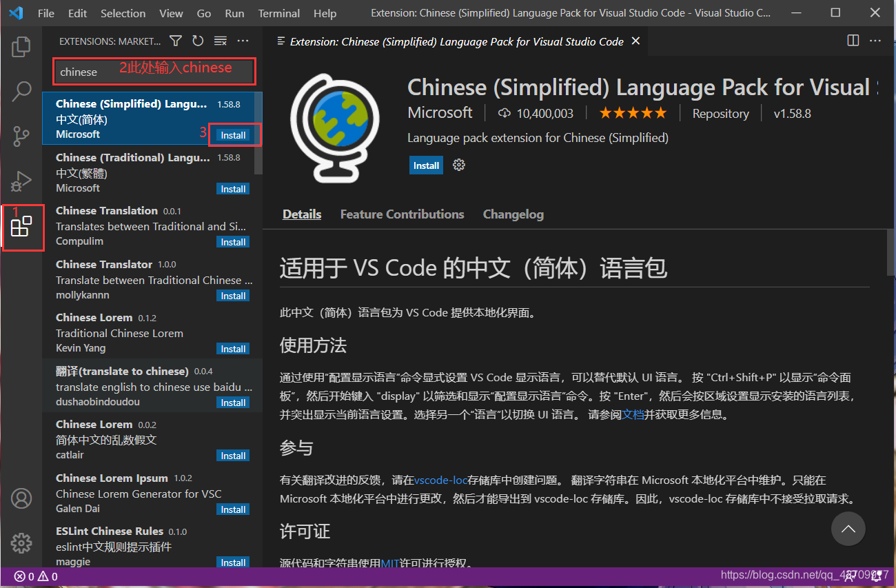This screenshot has width=896, height=588.
Task: Open the Help menu
Action: [325, 13]
